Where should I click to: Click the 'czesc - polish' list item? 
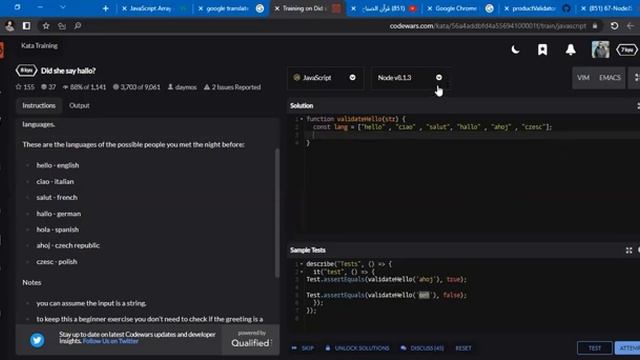tap(57, 262)
